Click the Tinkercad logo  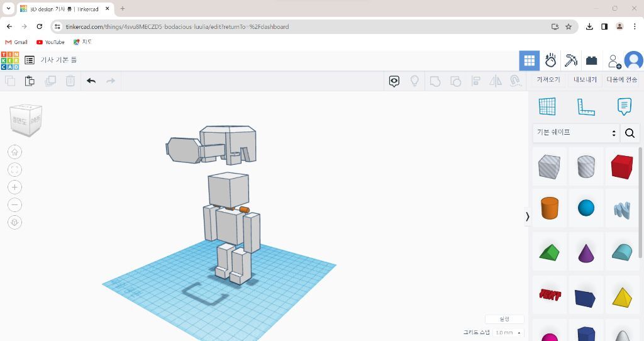coord(9,60)
